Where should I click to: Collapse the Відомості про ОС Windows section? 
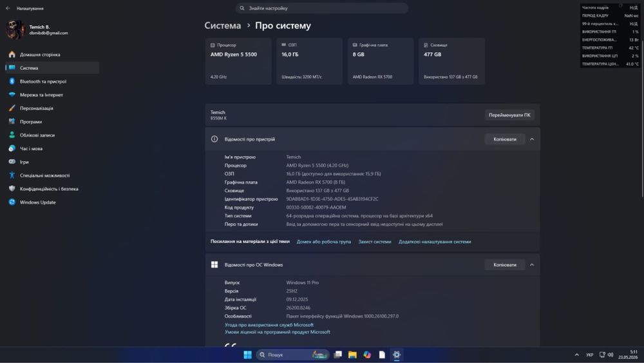pos(532,265)
